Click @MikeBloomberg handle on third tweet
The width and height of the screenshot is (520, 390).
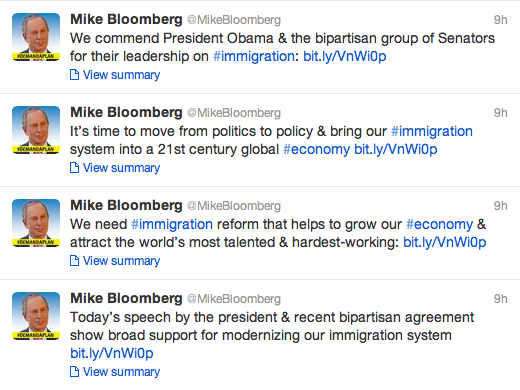point(234,206)
